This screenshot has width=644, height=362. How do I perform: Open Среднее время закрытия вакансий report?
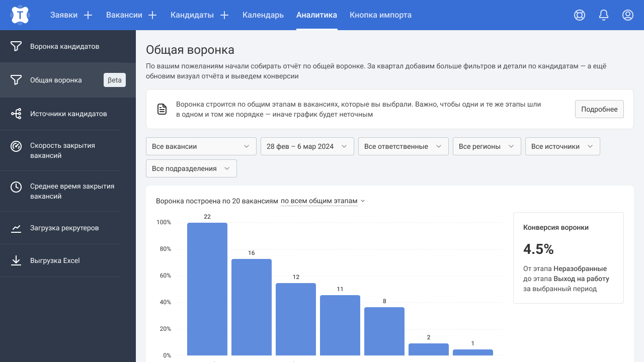coord(68,191)
